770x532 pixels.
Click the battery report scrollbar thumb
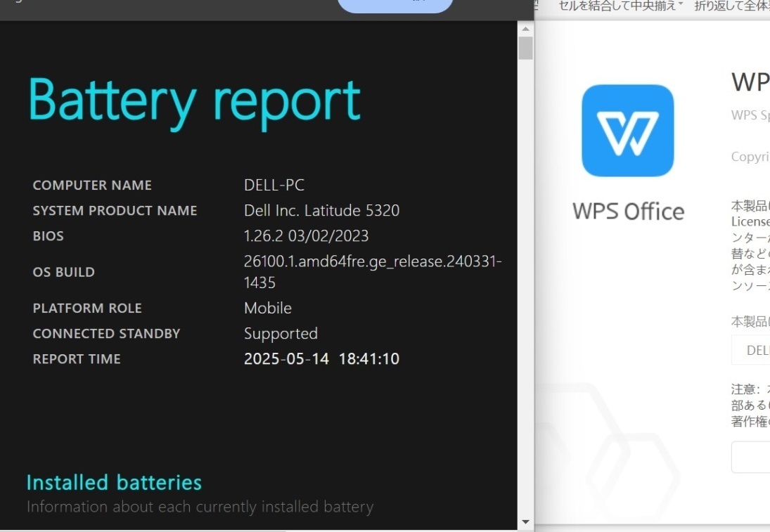click(x=525, y=48)
